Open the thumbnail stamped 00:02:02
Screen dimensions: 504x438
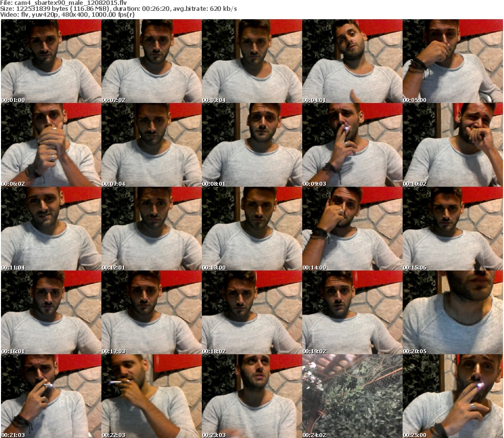(152, 61)
